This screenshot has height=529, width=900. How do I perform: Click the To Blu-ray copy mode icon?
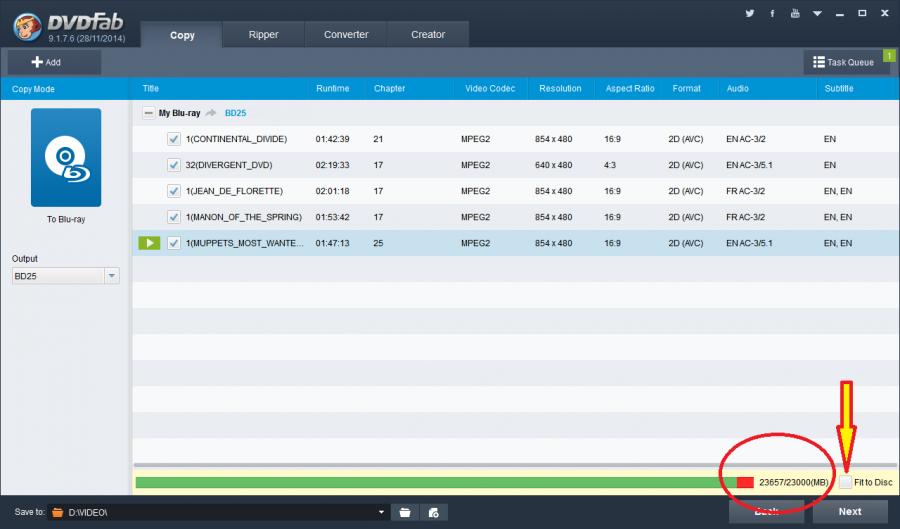point(66,157)
